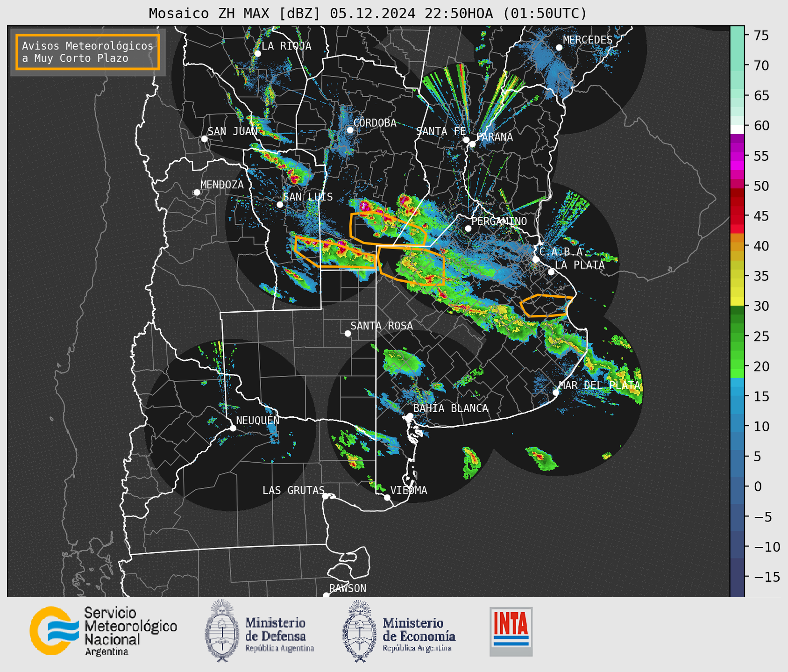788x672 pixels.
Task: Click the 75 dBZ colorbar segment
Action: click(737, 36)
